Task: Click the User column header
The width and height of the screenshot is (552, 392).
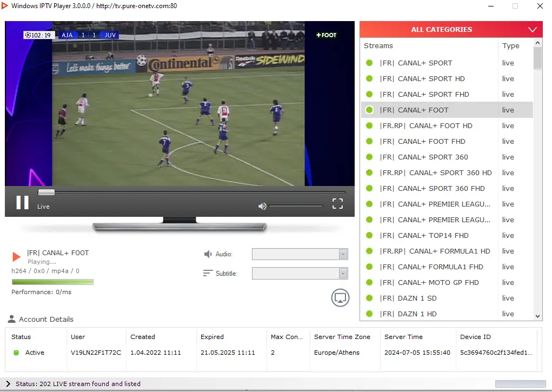Action: coord(78,337)
